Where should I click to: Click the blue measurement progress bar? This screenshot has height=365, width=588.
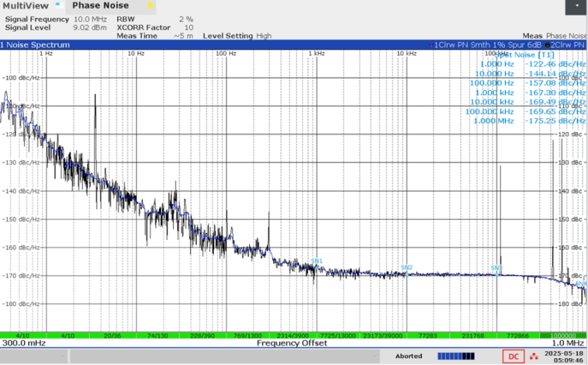click(456, 356)
